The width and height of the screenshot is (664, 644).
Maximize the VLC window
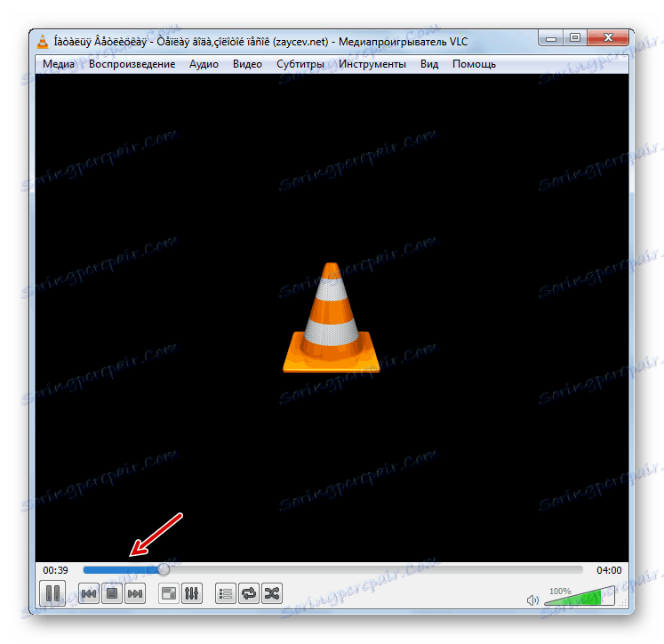coord(574,38)
